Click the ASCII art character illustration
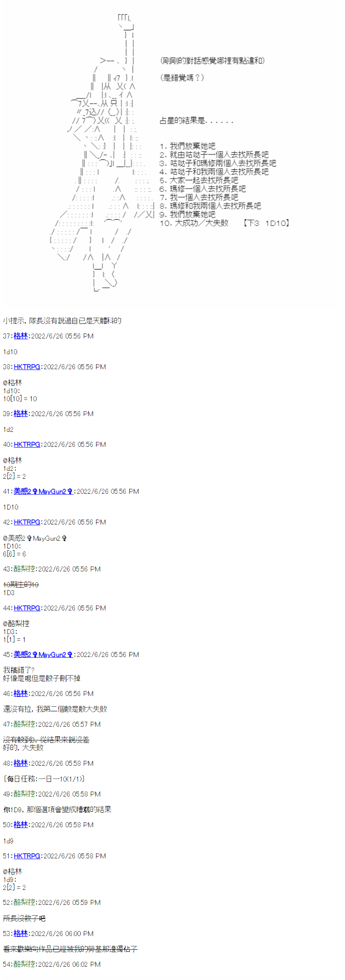 pos(102,153)
